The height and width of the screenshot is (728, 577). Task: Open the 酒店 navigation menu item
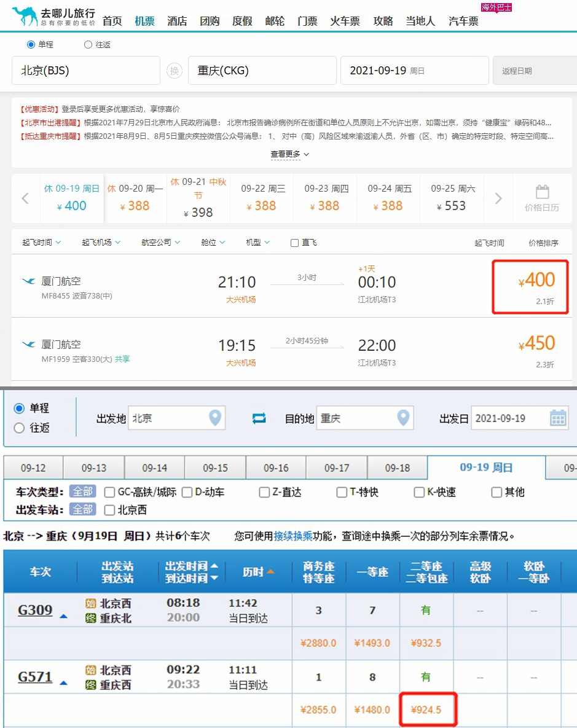[x=177, y=21]
